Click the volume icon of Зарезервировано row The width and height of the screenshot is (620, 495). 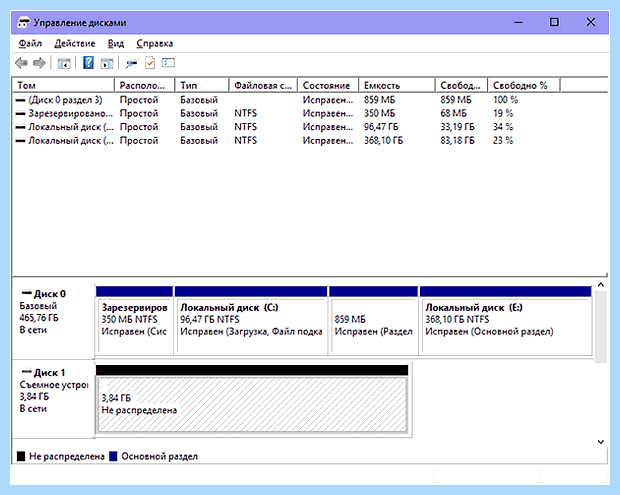click(x=20, y=113)
